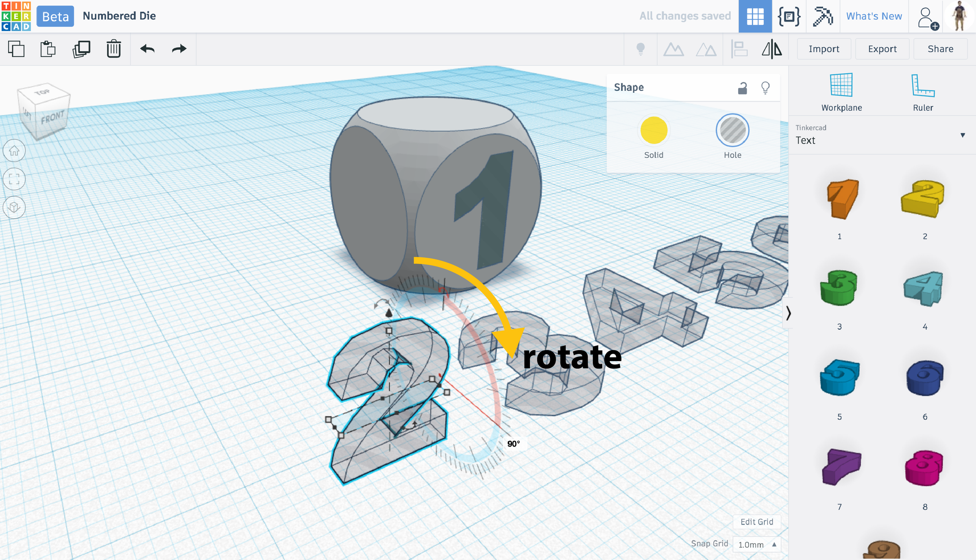976x560 pixels.
Task: Click the Export button
Action: [882, 49]
